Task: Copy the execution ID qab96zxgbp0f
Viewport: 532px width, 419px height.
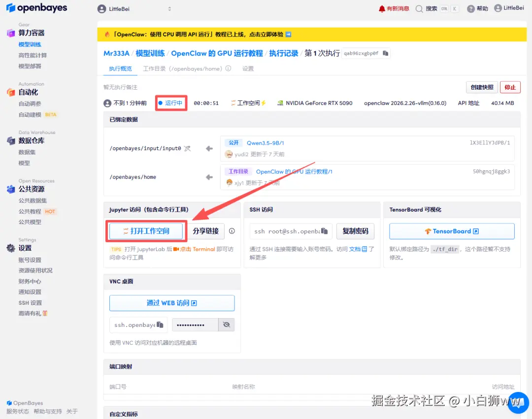Action: tap(385, 53)
